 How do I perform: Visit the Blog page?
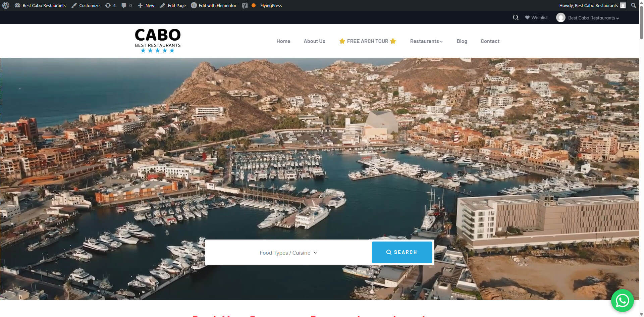pyautogui.click(x=462, y=41)
